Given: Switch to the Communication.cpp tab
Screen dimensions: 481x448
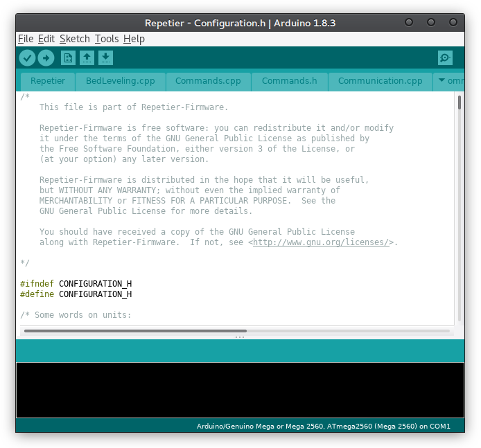Looking at the screenshot, I should pos(380,81).
